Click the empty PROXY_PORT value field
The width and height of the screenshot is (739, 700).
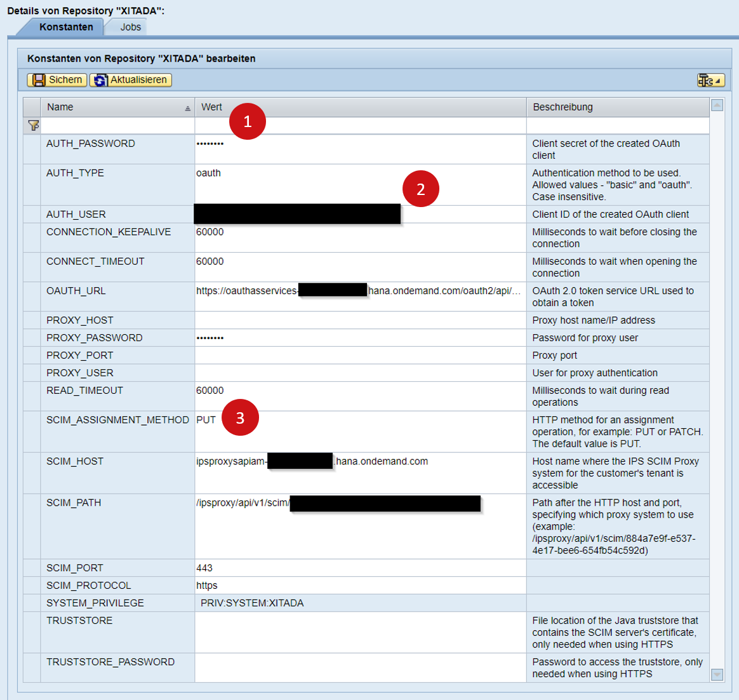point(361,355)
